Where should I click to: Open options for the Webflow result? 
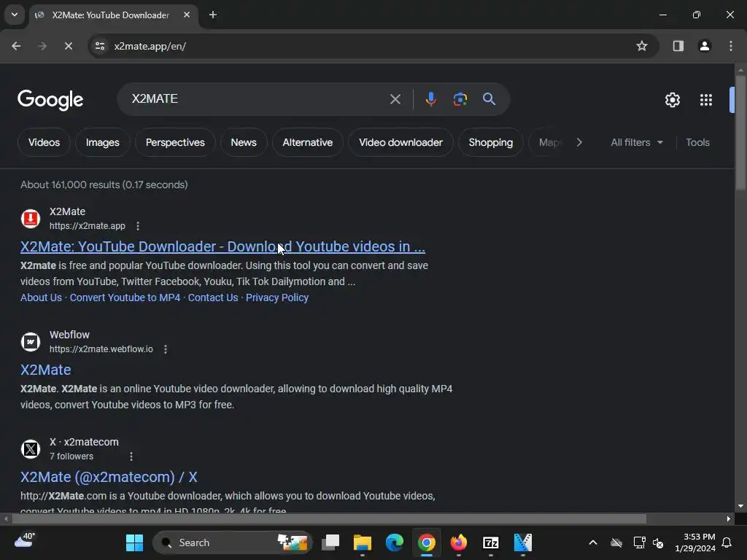click(166, 349)
